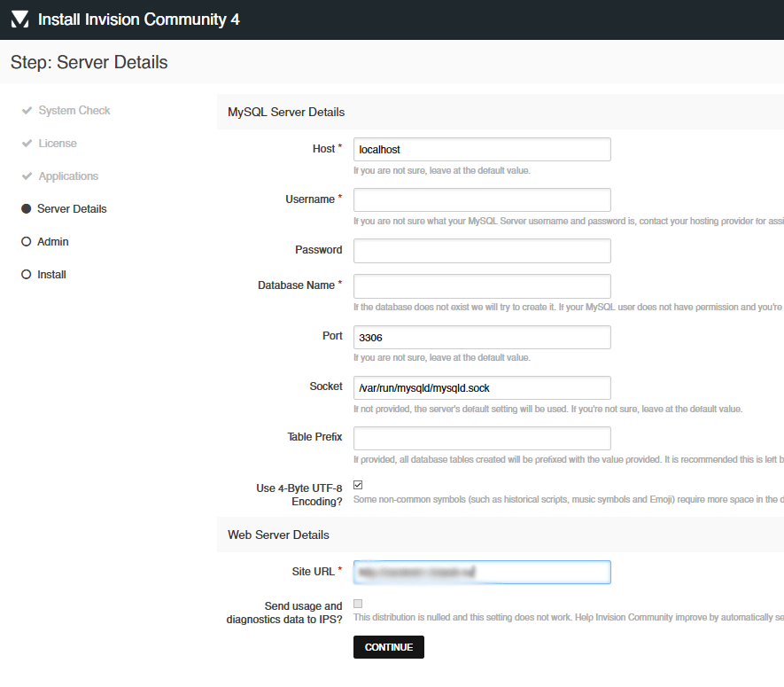Viewport: 784px width, 687px height.
Task: Go to the Admin step
Action: [53, 242]
